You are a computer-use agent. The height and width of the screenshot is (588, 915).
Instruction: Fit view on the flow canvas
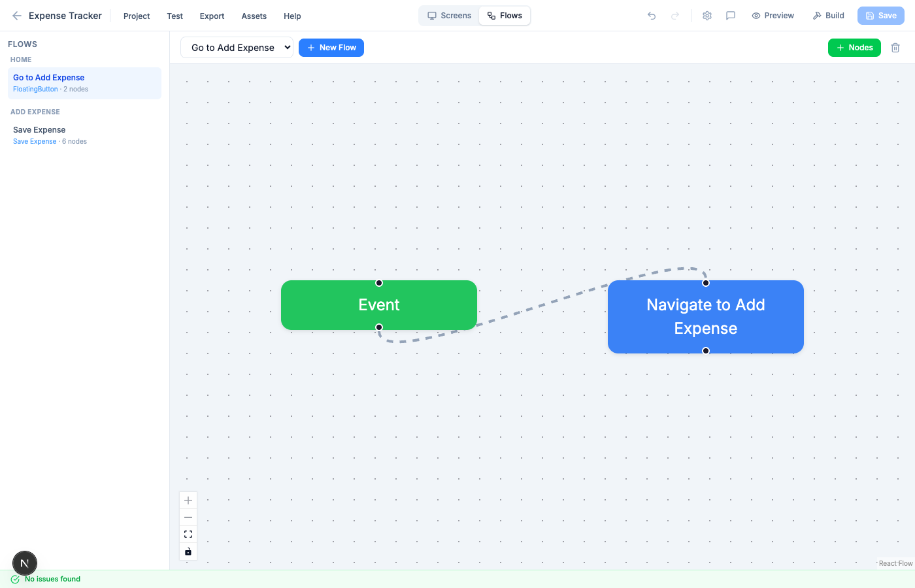[x=188, y=534]
